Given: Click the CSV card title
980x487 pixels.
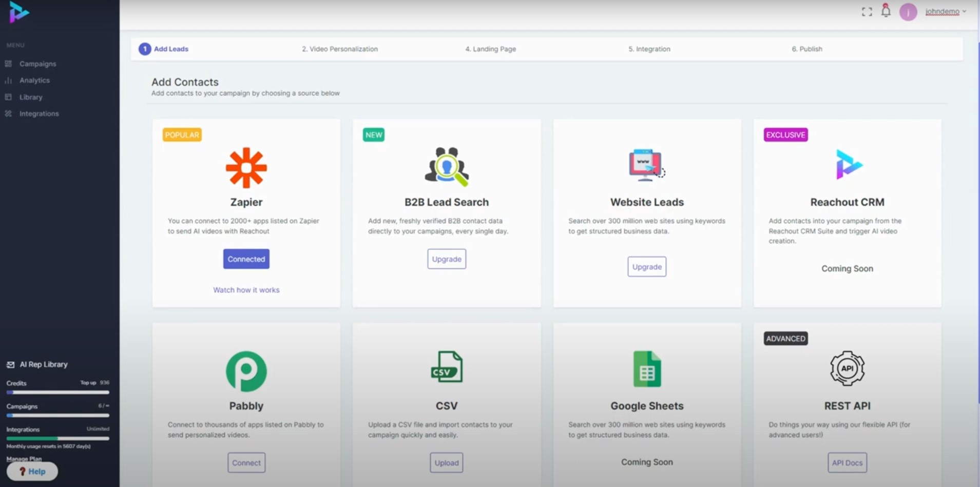Looking at the screenshot, I should coord(447,406).
